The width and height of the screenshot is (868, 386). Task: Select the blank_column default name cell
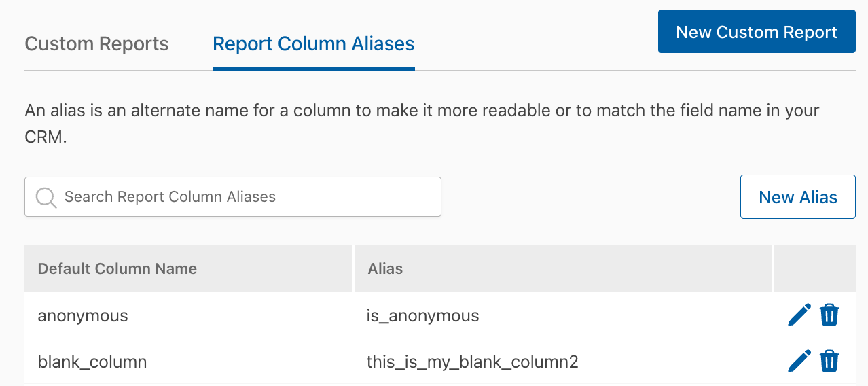[189, 361]
